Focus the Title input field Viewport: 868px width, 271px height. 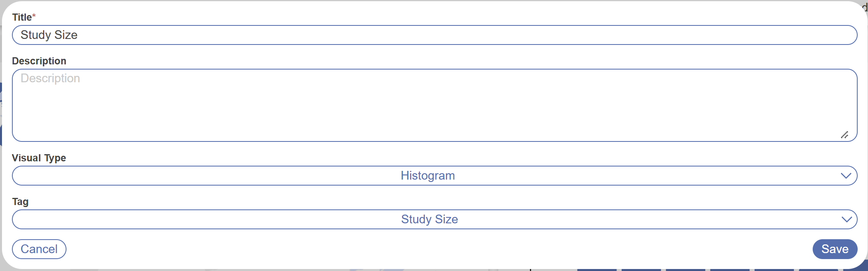coord(435,35)
